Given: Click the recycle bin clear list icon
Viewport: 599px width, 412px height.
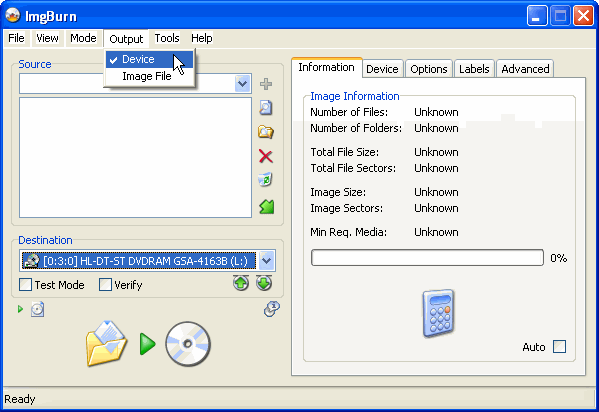Looking at the screenshot, I should tap(266, 180).
